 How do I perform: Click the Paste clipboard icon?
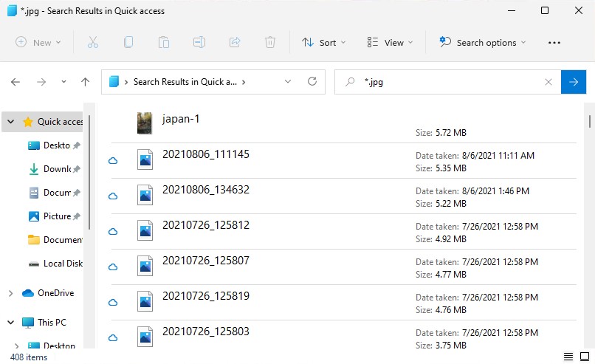[x=164, y=42]
